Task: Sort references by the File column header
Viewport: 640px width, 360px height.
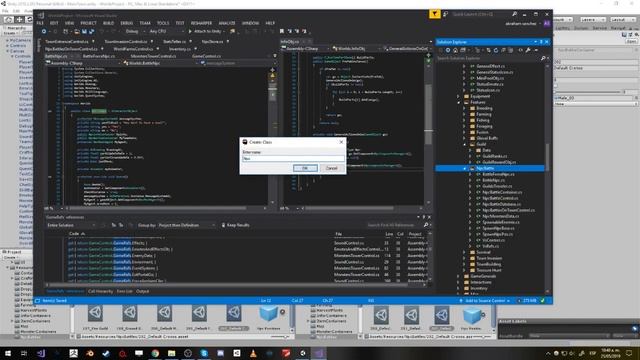Action: (x=338, y=234)
